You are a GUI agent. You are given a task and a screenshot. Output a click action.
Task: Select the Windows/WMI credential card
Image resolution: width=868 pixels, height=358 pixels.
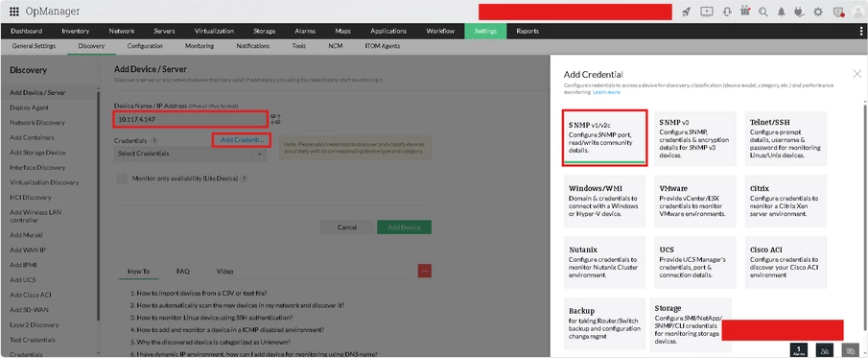[604, 202]
